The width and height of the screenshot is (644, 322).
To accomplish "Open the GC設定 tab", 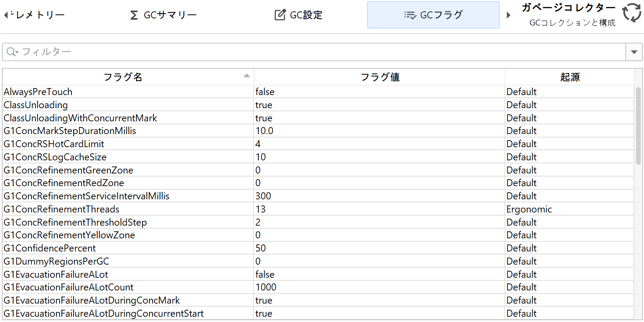I will (299, 15).
